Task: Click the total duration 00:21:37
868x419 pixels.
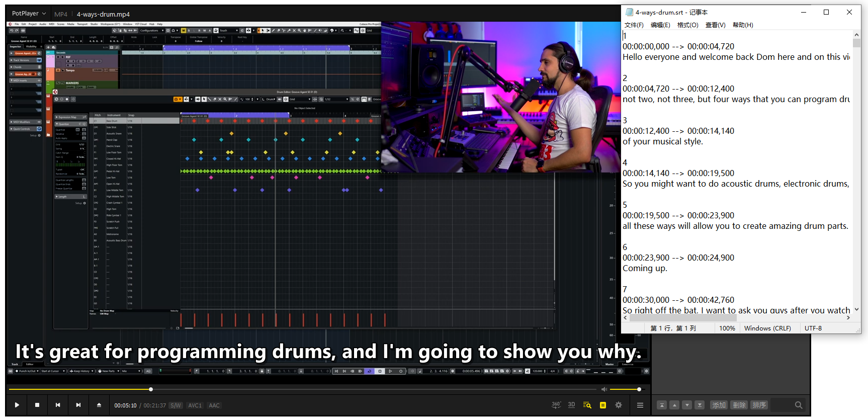Action: 155,405
